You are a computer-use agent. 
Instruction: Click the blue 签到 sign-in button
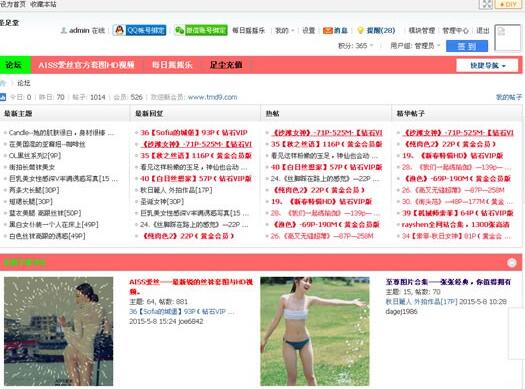coord(467,46)
